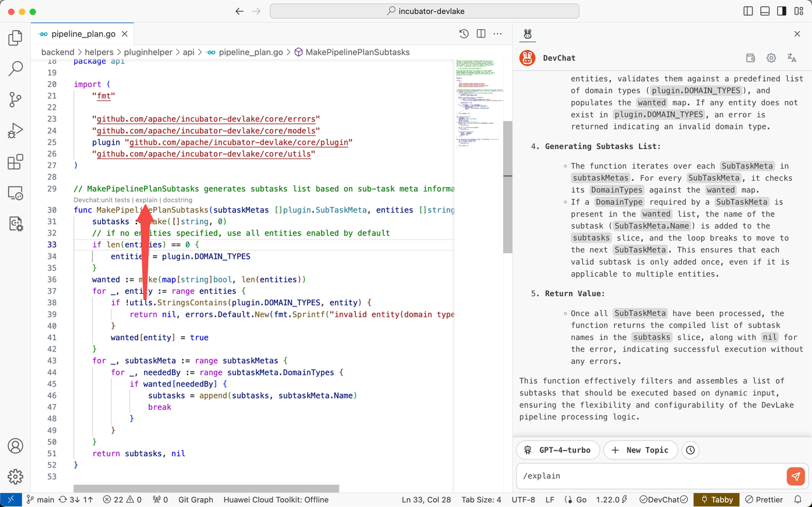Open the Huawei Cloud Toolkit sidebar icon

(x=15, y=223)
